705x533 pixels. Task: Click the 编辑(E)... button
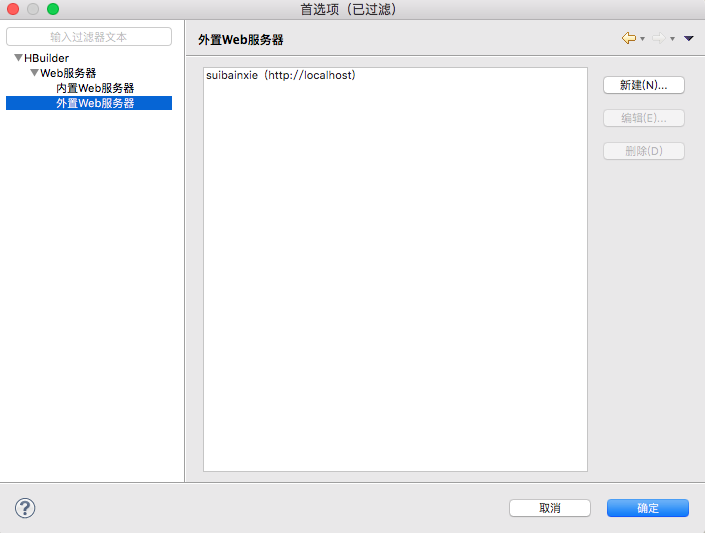point(644,118)
